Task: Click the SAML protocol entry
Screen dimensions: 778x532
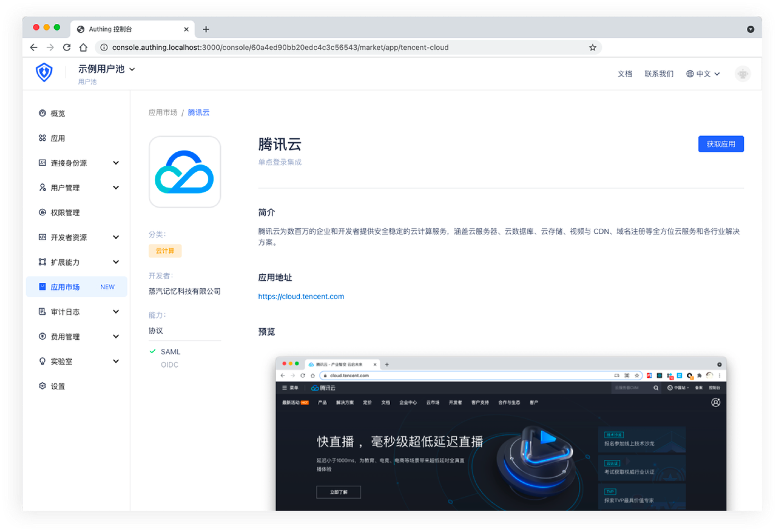Action: tap(170, 352)
